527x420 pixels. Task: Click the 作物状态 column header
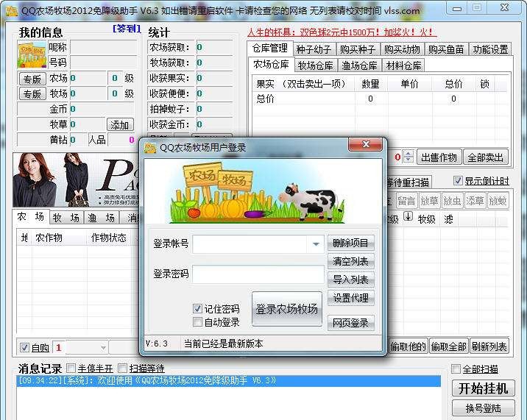click(108, 238)
